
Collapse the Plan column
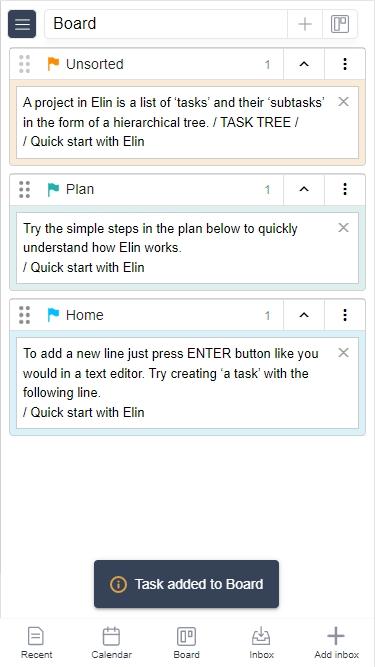(304, 190)
